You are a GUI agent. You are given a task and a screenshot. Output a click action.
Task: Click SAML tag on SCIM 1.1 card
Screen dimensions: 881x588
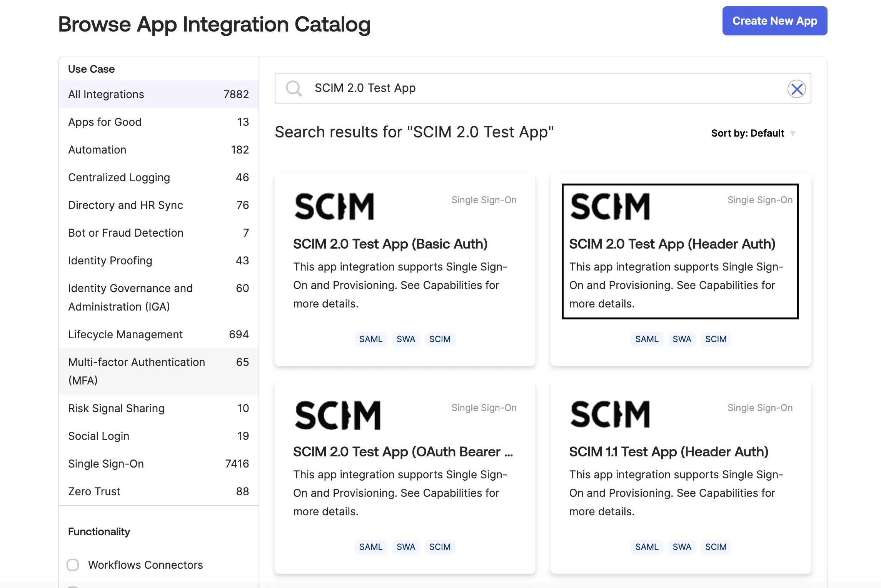pyautogui.click(x=647, y=547)
